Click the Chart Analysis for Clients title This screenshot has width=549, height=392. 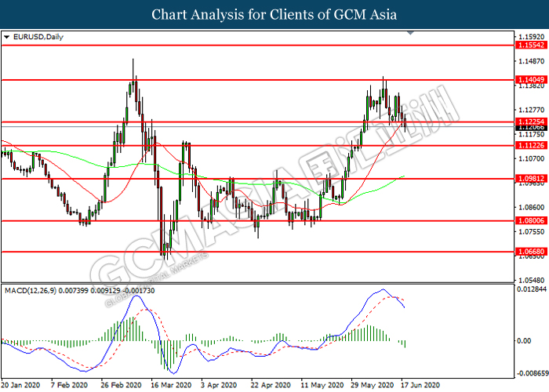[274, 15]
